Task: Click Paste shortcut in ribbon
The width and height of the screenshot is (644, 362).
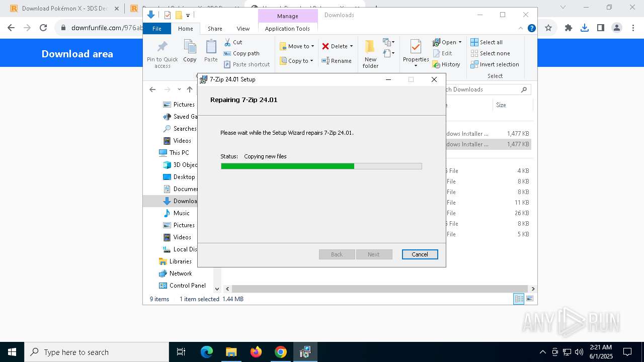Action: point(247,64)
